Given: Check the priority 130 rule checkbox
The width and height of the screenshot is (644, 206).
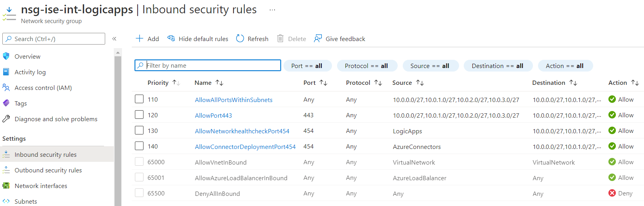Looking at the screenshot, I should click(x=139, y=130).
